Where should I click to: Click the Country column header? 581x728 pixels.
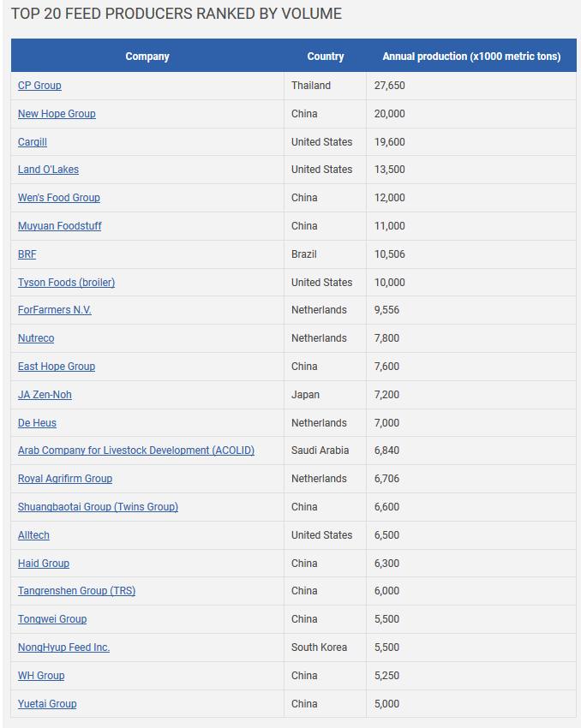point(326,57)
